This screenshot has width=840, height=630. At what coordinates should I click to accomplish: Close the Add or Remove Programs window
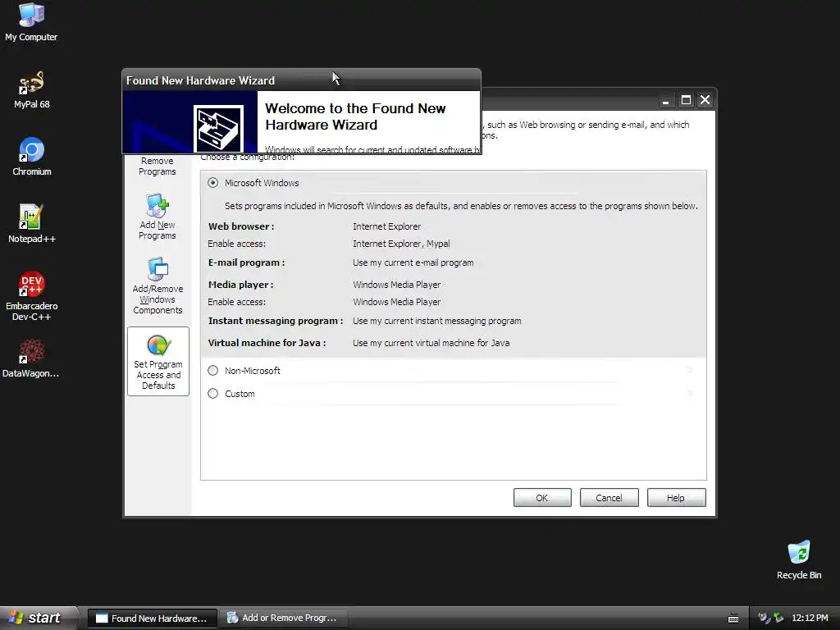coord(705,100)
